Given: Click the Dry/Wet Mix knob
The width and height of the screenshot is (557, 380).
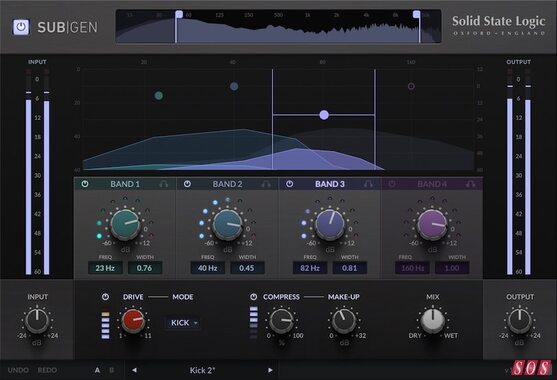Looking at the screenshot, I should [x=433, y=321].
